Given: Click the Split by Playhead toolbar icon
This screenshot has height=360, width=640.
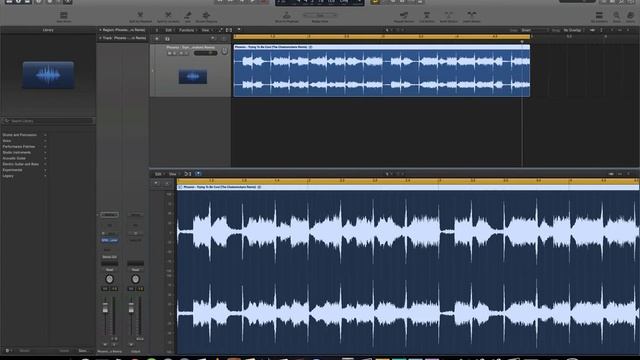Looking at the screenshot, I should tap(140, 16).
